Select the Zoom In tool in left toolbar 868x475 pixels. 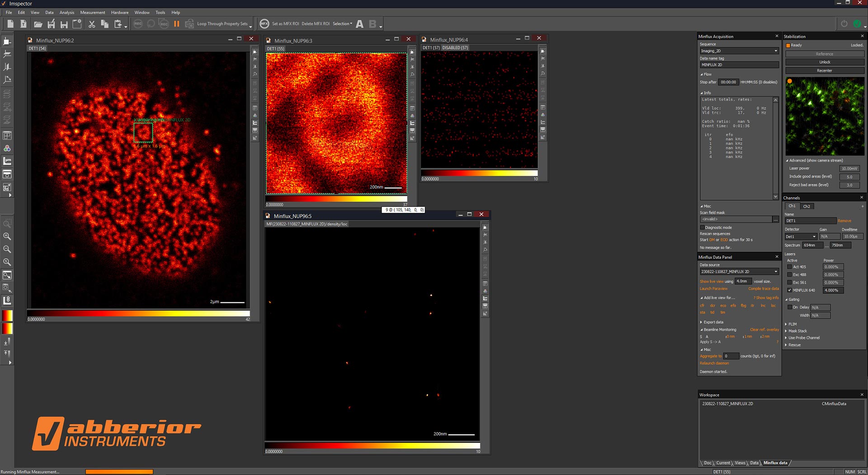7,236
